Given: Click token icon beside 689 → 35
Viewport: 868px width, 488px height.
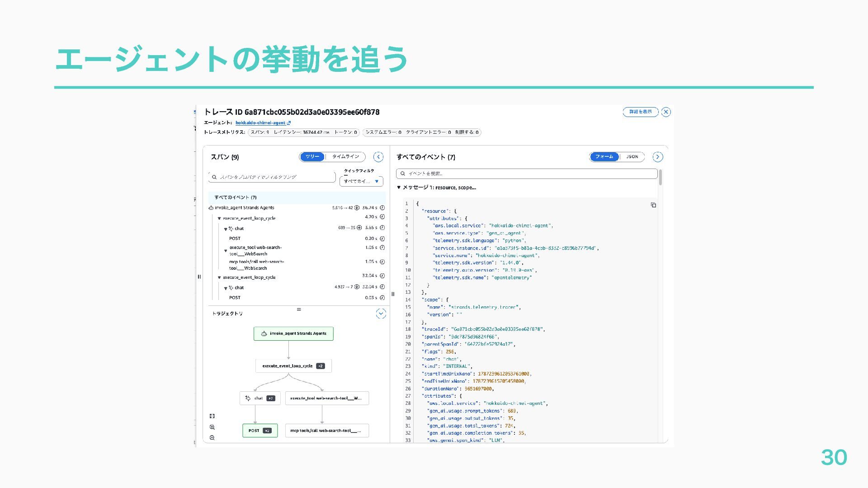Looking at the screenshot, I should click(x=359, y=228).
